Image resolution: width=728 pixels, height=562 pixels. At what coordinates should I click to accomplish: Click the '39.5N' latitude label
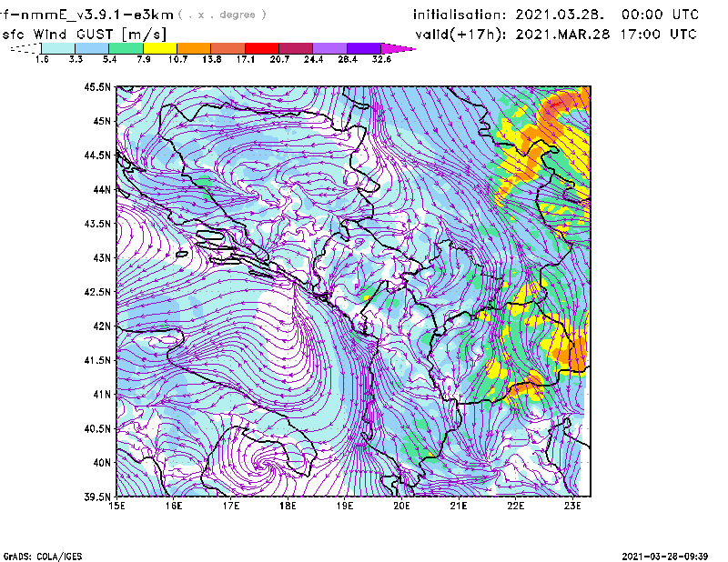(x=97, y=497)
